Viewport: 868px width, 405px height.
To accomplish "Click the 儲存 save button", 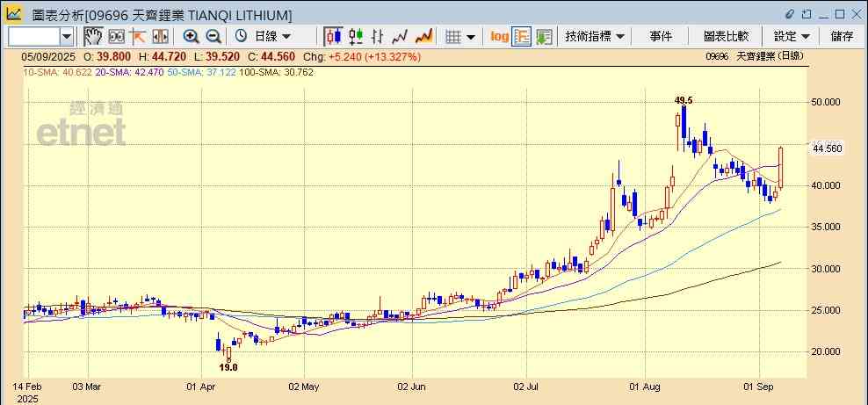I will pyautogui.click(x=842, y=37).
